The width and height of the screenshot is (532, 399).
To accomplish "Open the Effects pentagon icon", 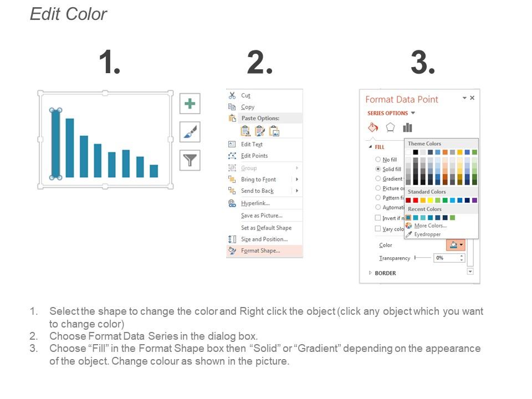I will [390, 127].
